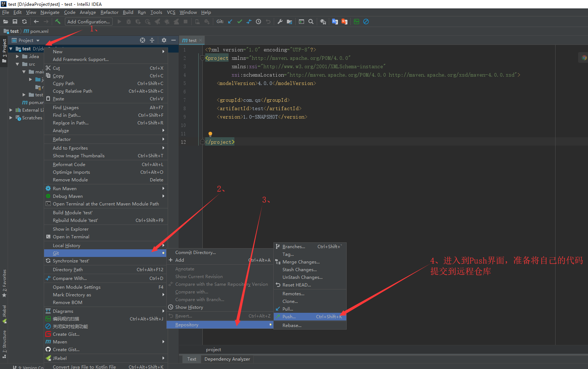Open Settings via the wrench icon

coord(280,22)
